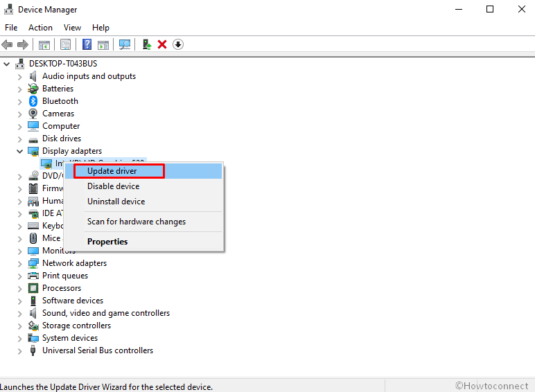Click the Forward arrow toolbar icon
The width and height of the screenshot is (535, 392).
click(23, 44)
